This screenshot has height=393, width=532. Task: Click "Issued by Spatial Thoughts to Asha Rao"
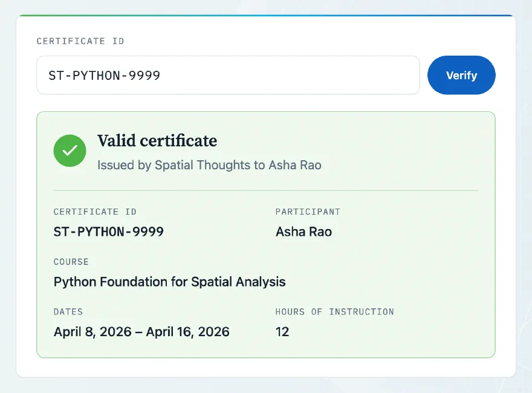click(209, 165)
